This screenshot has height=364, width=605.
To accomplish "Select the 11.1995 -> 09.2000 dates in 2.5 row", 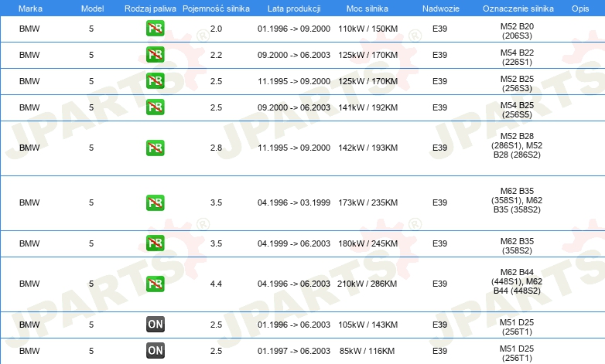I will point(294,81).
